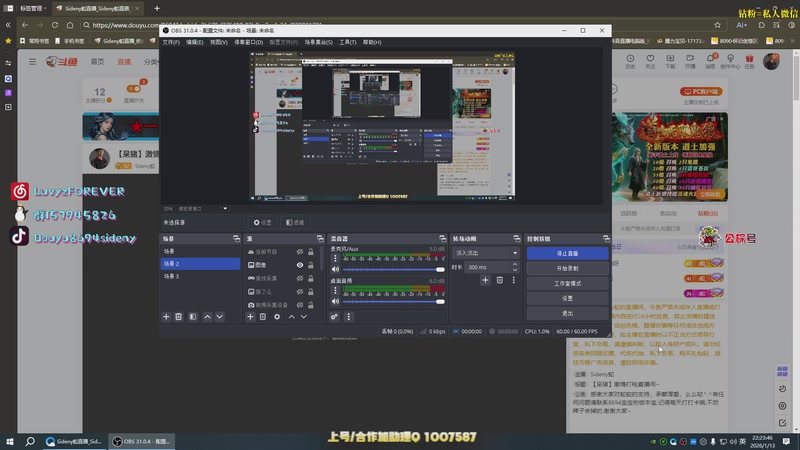Toggle visibility of the 图像 source
The height and width of the screenshot is (450, 800).
click(300, 265)
